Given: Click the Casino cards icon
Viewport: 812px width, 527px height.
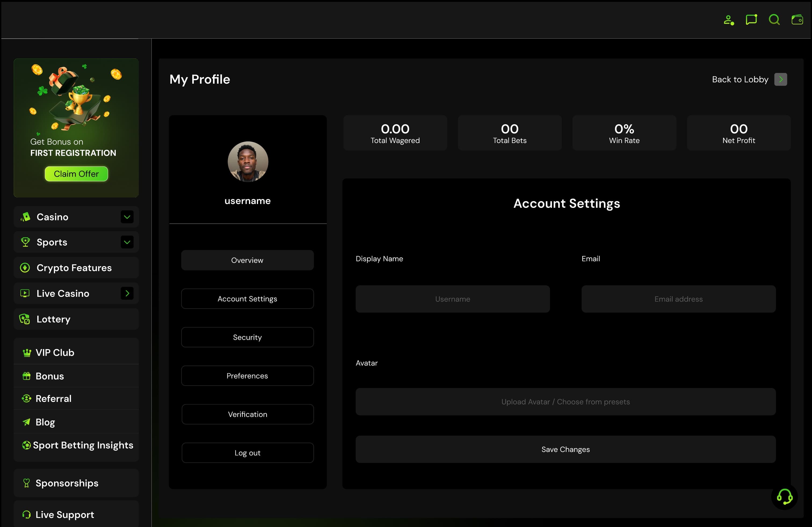Looking at the screenshot, I should [x=25, y=217].
